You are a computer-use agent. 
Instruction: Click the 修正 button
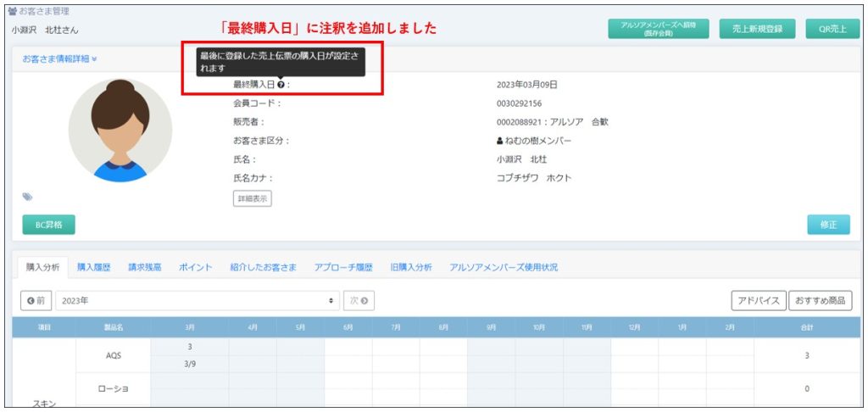click(x=828, y=225)
